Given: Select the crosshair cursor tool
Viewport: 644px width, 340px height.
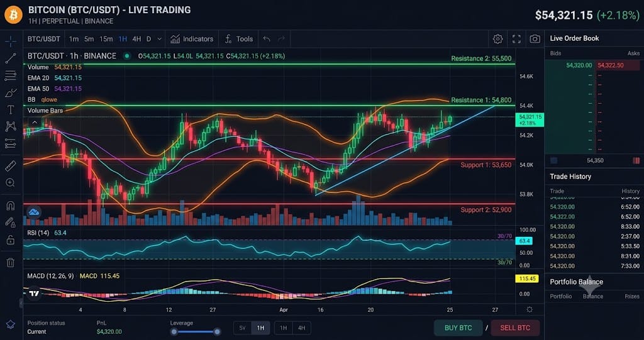Looking at the screenshot, I should pyautogui.click(x=11, y=41).
